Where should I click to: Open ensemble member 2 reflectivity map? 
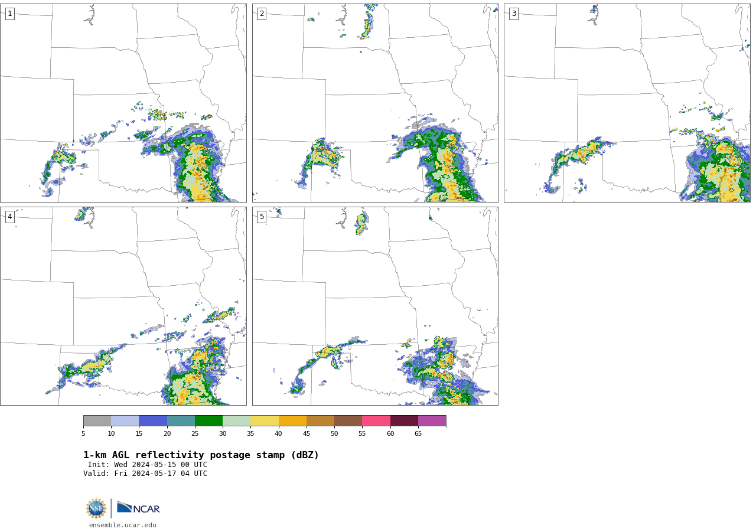click(x=375, y=103)
